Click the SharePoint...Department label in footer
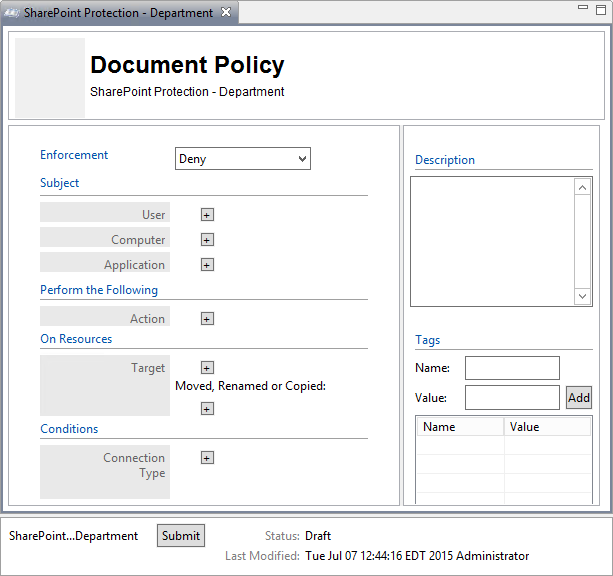The height and width of the screenshot is (576, 613). pyautogui.click(x=73, y=536)
